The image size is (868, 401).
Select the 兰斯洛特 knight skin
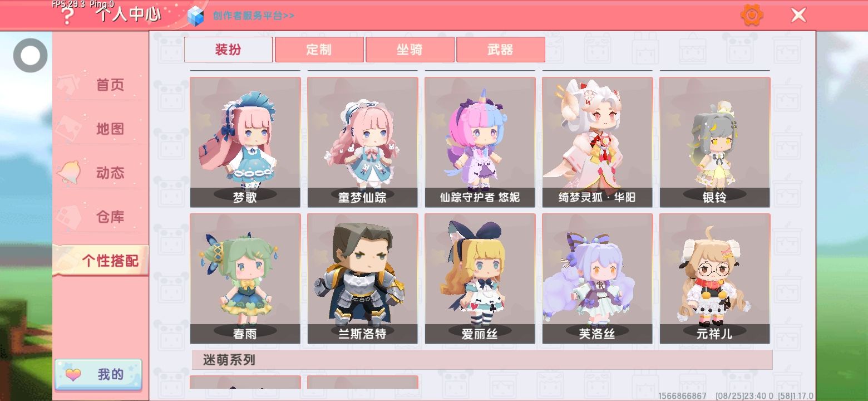point(362,279)
